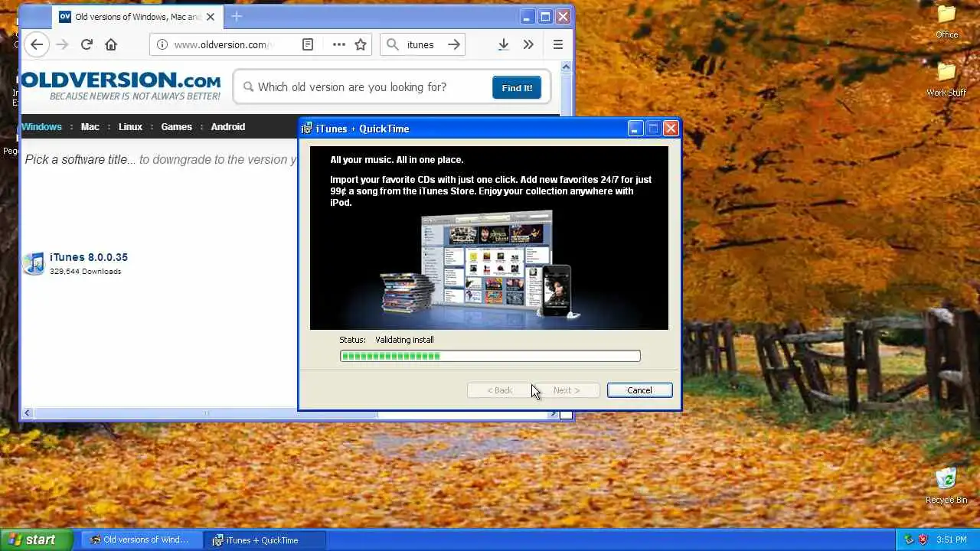This screenshot has width=980, height=551.
Task: Click the red shield tray icon
Action: (x=922, y=540)
